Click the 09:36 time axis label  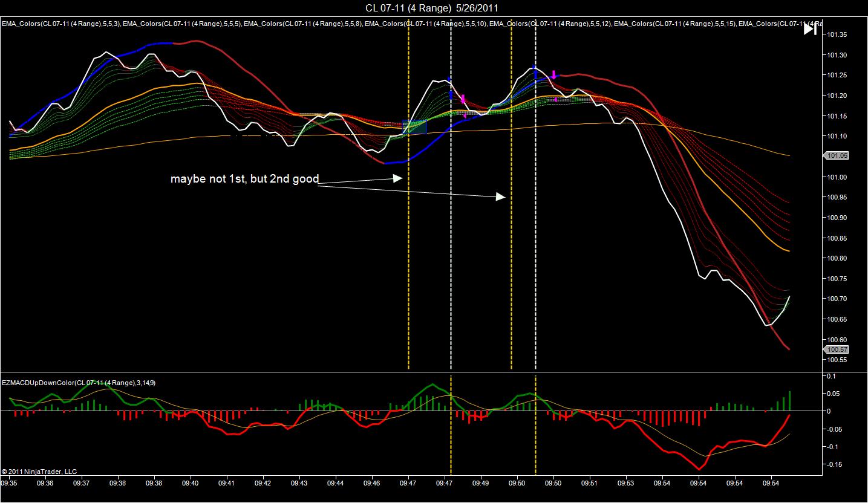(x=45, y=484)
